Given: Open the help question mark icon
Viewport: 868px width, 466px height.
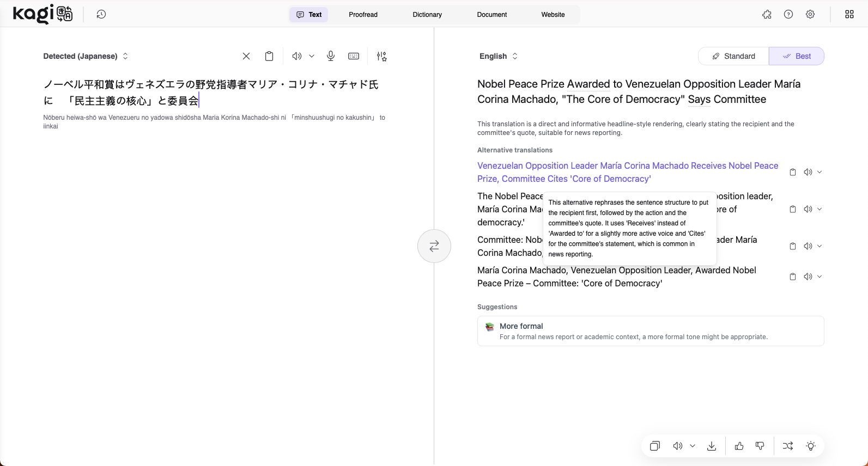Looking at the screenshot, I should point(788,15).
